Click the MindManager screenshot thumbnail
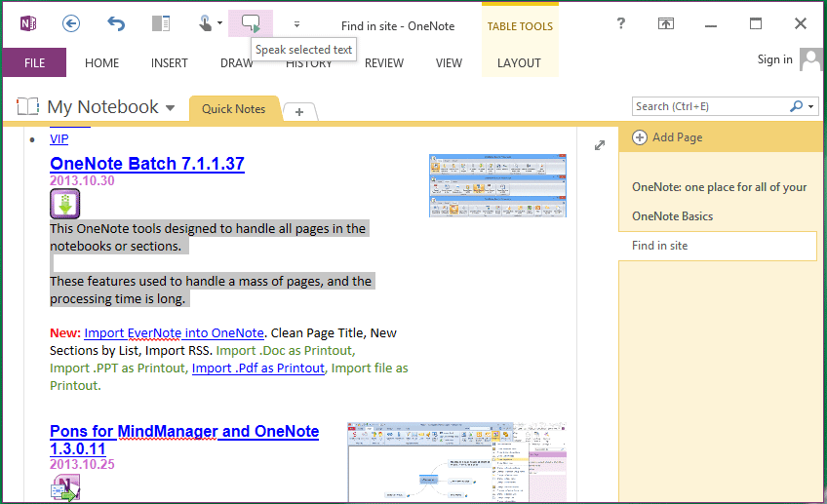The height and width of the screenshot is (504, 827). tap(456, 462)
